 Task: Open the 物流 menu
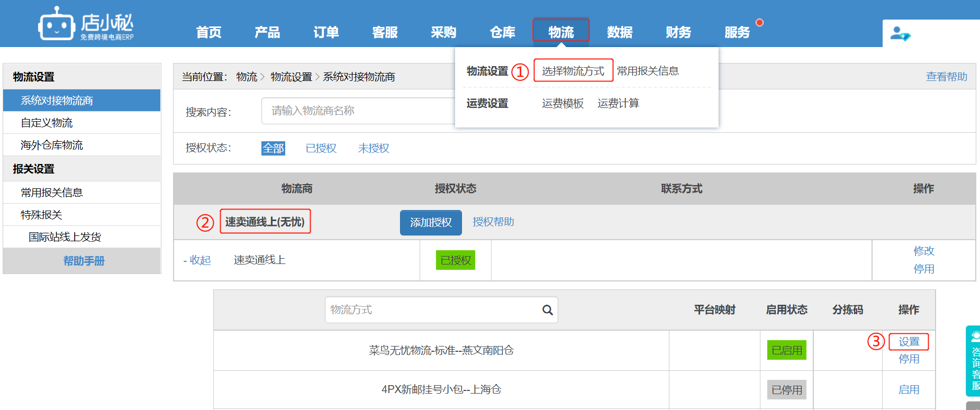pos(561,32)
